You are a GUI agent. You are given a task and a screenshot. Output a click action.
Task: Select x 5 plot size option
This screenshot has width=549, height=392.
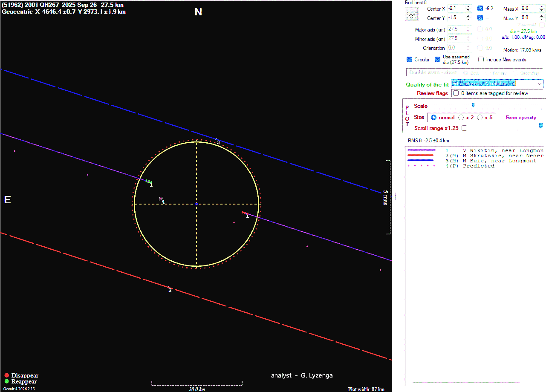tap(480, 118)
